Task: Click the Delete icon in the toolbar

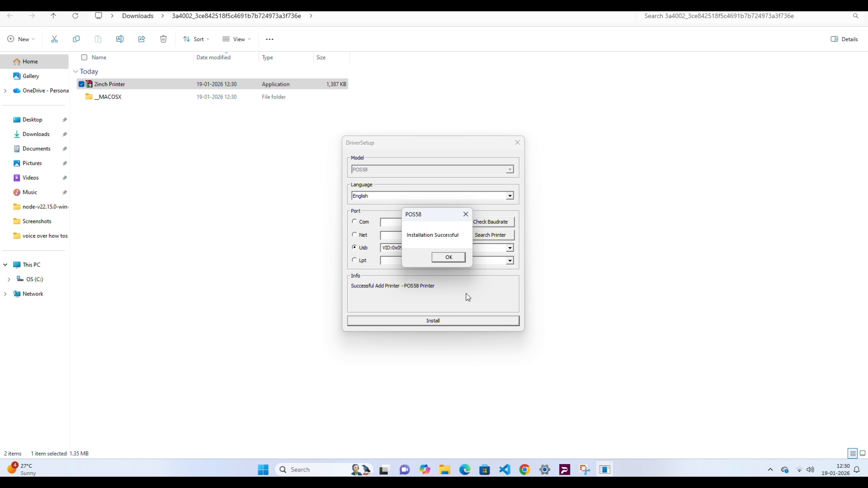Action: (x=163, y=39)
